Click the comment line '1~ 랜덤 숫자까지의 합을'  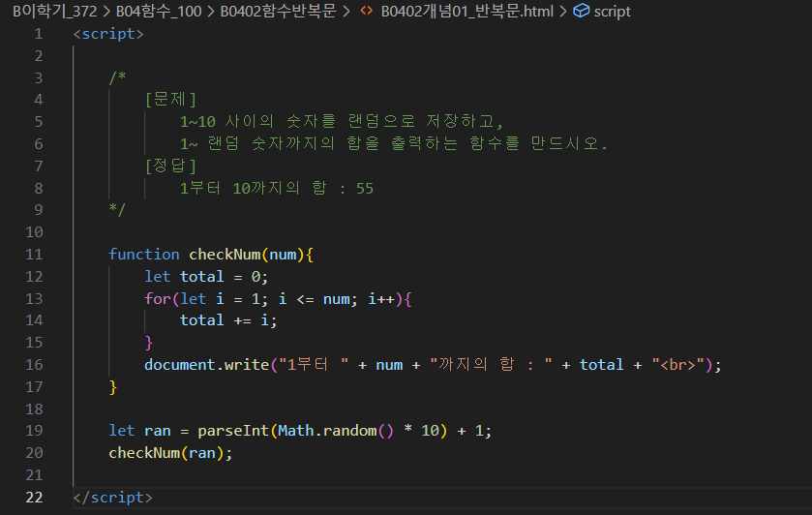point(394,143)
